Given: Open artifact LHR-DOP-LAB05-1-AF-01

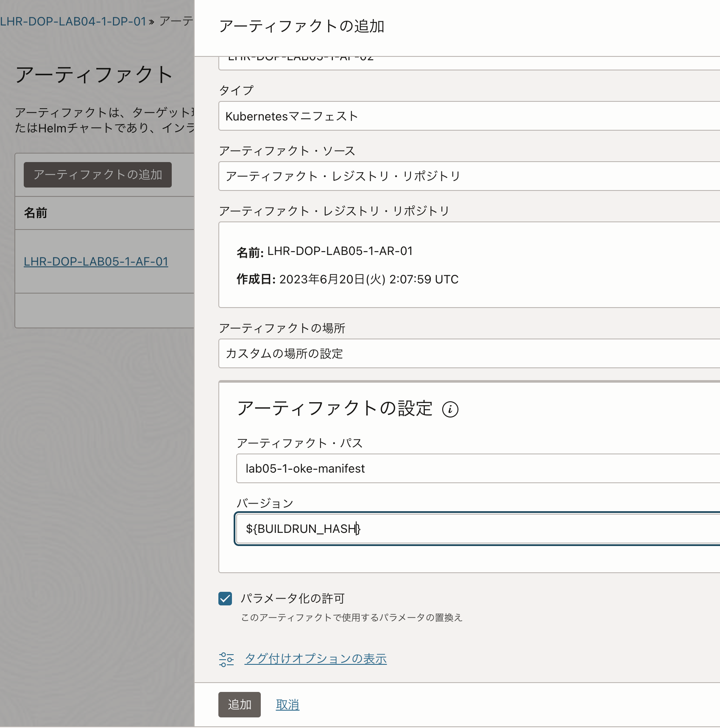Looking at the screenshot, I should [96, 262].
